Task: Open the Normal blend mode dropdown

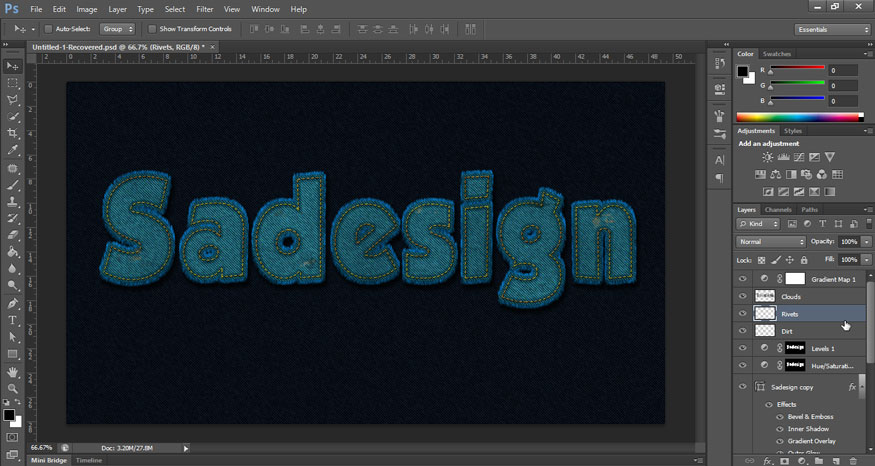Action: tap(771, 242)
